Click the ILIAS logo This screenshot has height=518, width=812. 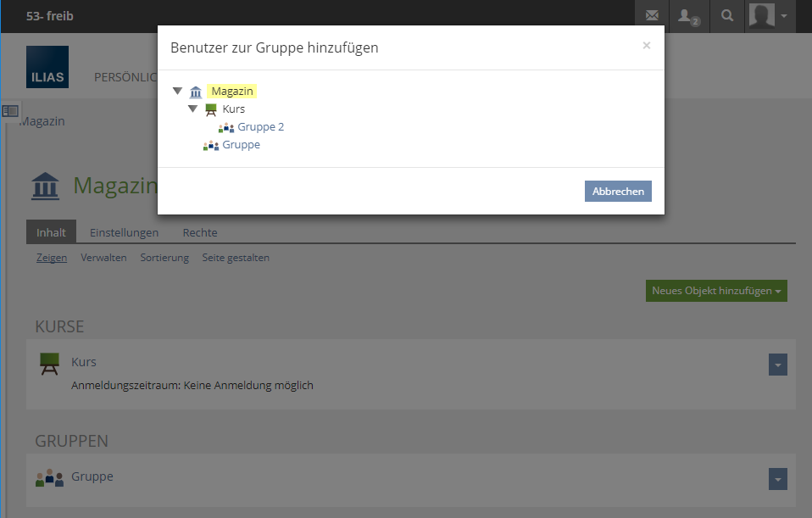47,67
